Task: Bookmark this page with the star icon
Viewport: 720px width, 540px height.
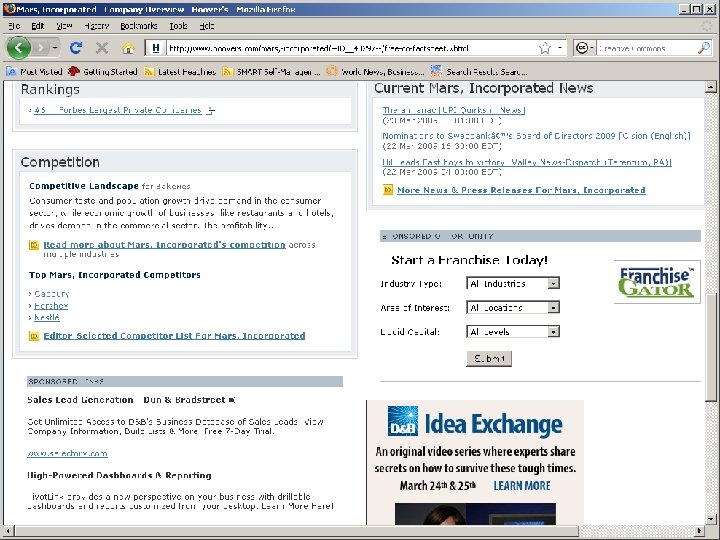Action: tap(545, 48)
